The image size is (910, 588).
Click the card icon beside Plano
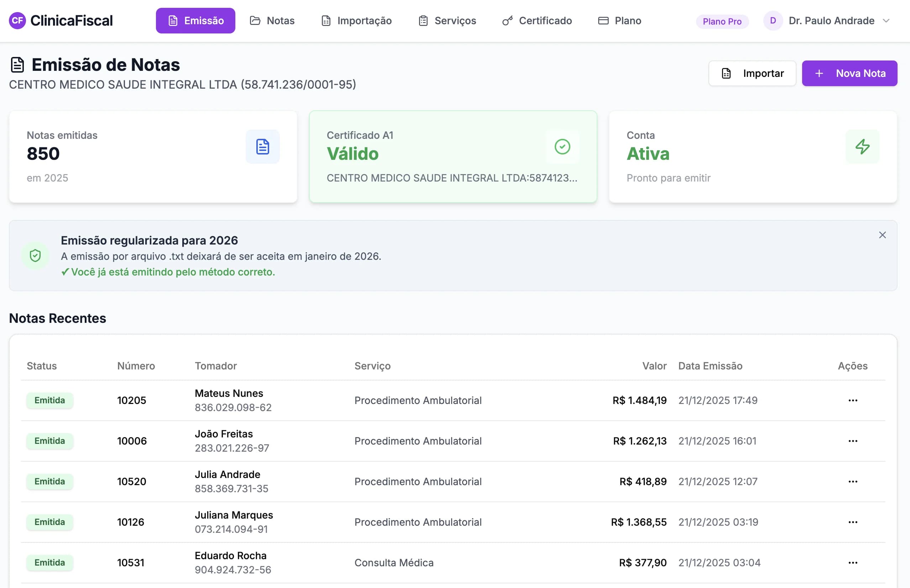click(603, 21)
